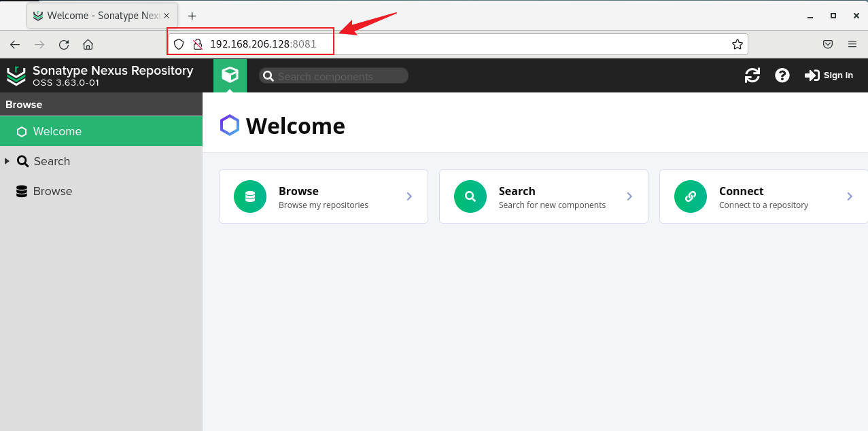
Task: Open the Search for new components card
Action: click(544, 196)
